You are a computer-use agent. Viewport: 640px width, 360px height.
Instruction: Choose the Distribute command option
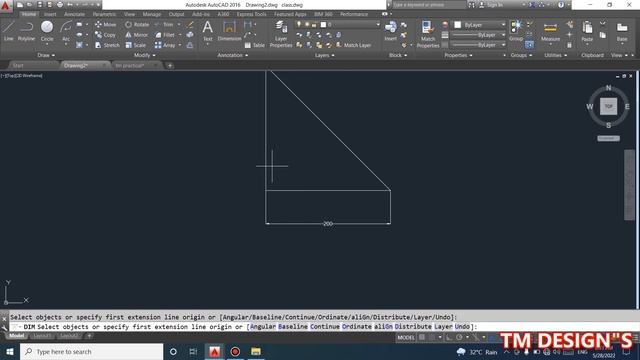tap(413, 327)
